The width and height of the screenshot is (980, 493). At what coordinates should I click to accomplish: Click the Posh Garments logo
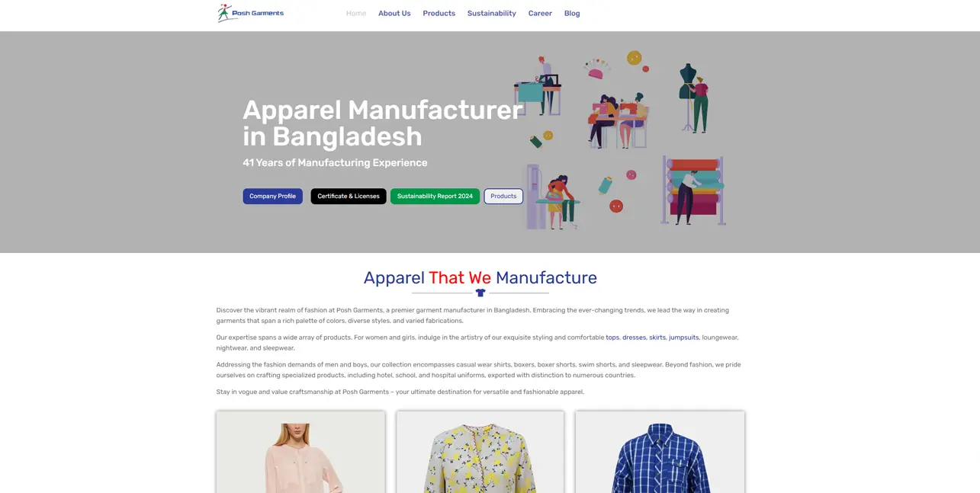tap(250, 13)
